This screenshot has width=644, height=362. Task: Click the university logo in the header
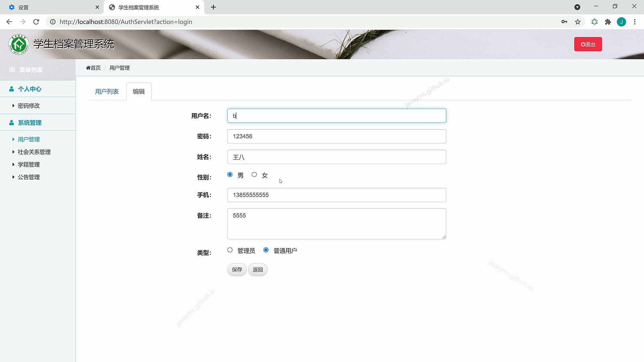coord(19,44)
